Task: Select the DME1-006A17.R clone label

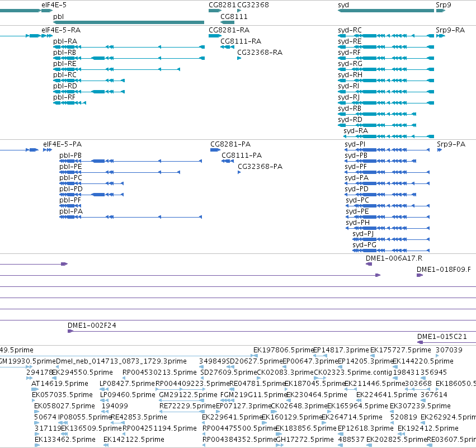Action: click(394, 258)
